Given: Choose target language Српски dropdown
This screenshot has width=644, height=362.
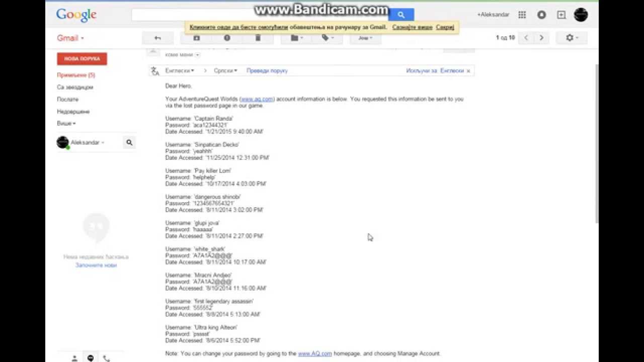Looking at the screenshot, I should click(x=225, y=71).
